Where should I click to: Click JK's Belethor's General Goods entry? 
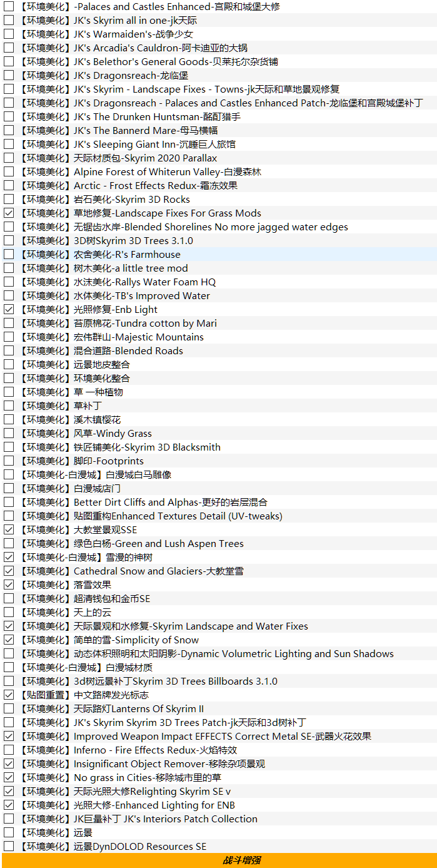(149, 61)
